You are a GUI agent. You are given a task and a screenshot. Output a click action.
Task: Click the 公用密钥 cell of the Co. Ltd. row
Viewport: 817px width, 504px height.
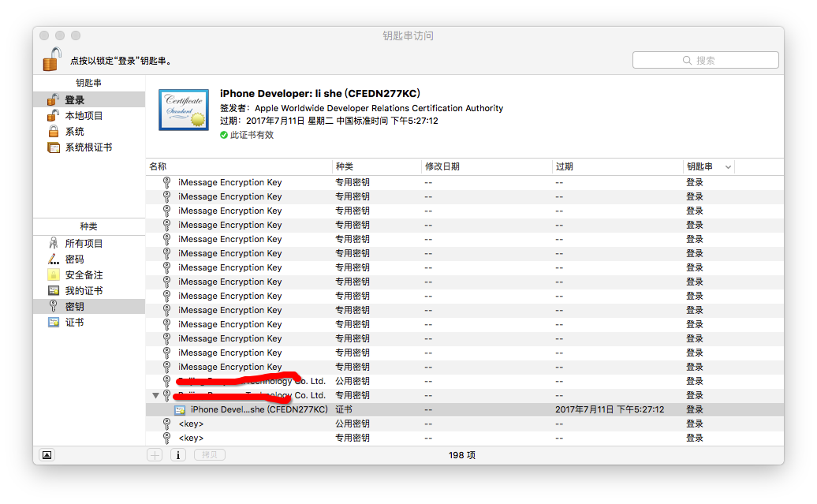coord(353,381)
